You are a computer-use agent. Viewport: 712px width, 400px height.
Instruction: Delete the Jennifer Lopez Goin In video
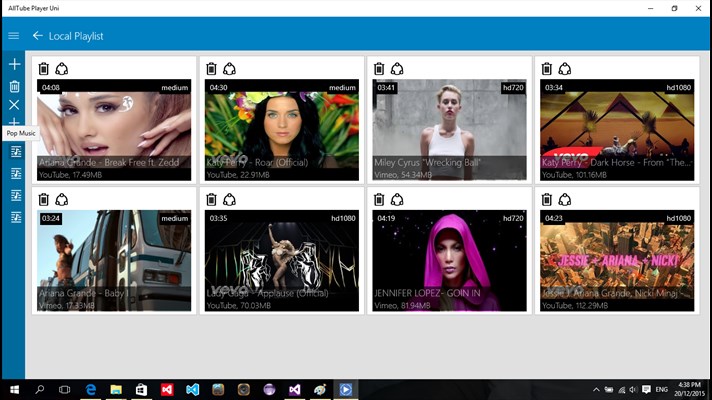(379, 199)
